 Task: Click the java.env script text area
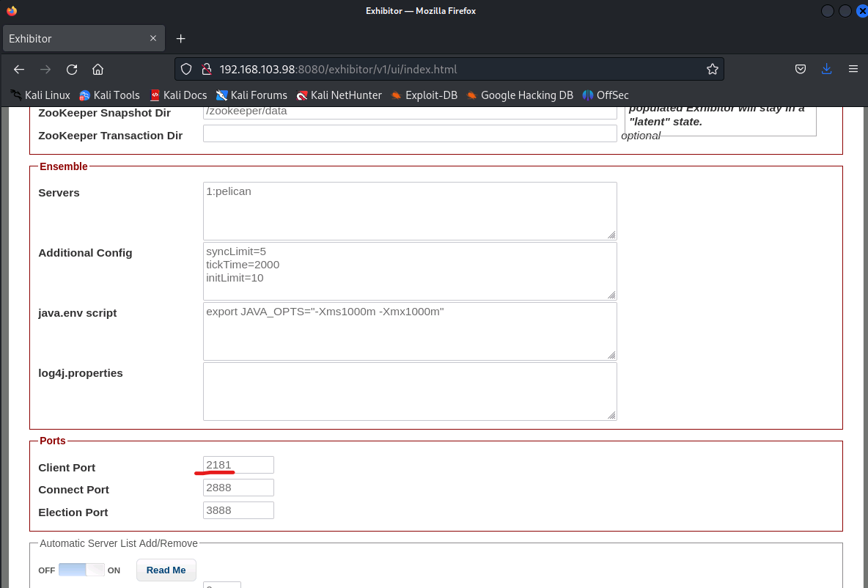coord(410,331)
